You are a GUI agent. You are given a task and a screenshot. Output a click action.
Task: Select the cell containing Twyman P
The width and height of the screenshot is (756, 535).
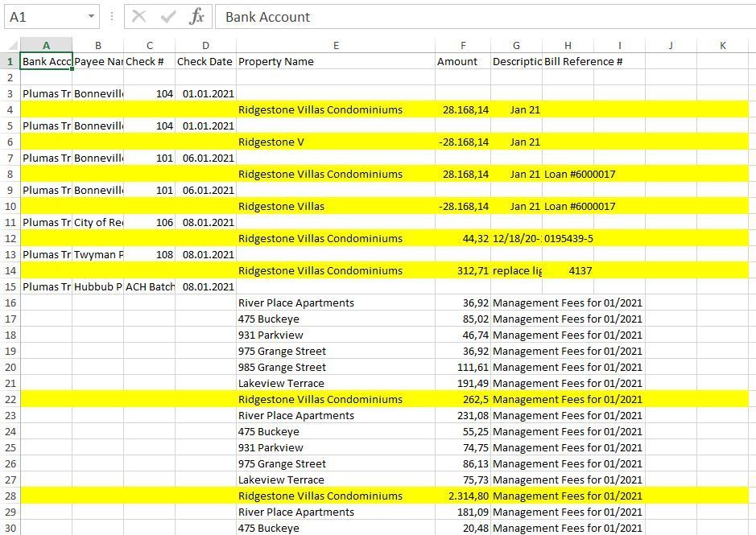pyautogui.click(x=98, y=254)
